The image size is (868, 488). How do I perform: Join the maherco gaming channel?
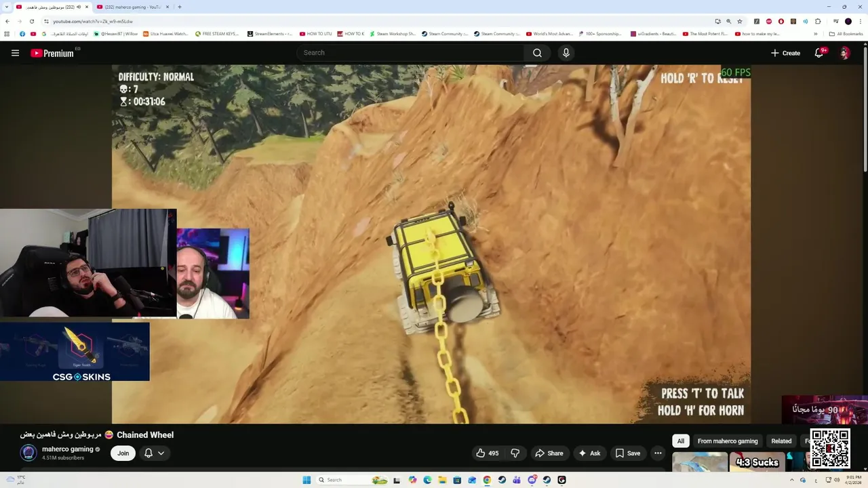pyautogui.click(x=123, y=453)
